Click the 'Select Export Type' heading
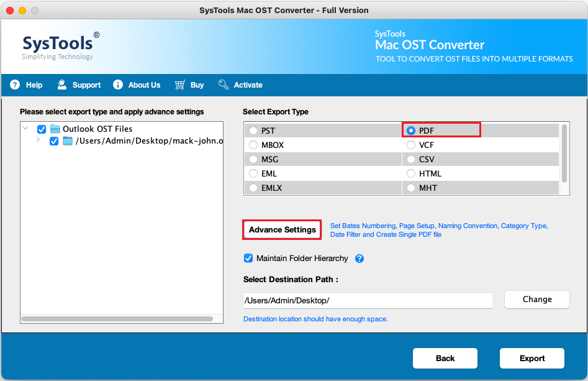The image size is (588, 381). (275, 112)
